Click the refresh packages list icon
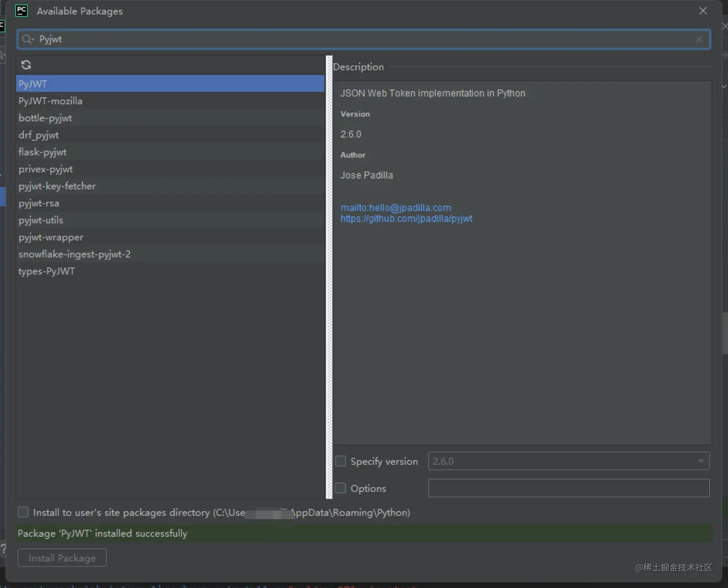 26,65
